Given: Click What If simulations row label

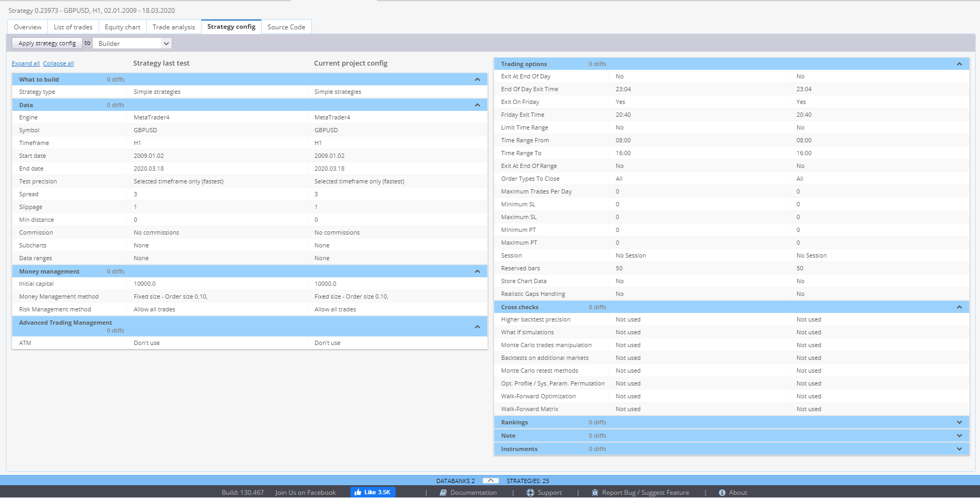Looking at the screenshot, I should point(527,332).
